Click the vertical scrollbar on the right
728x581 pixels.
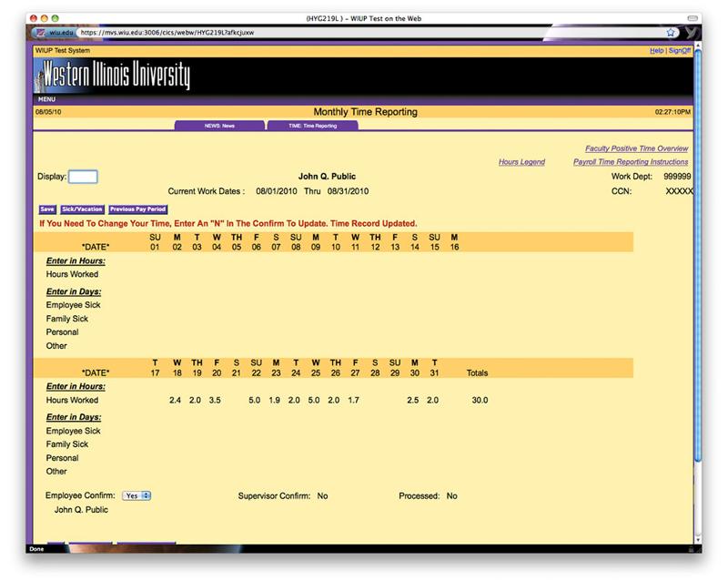698,273
